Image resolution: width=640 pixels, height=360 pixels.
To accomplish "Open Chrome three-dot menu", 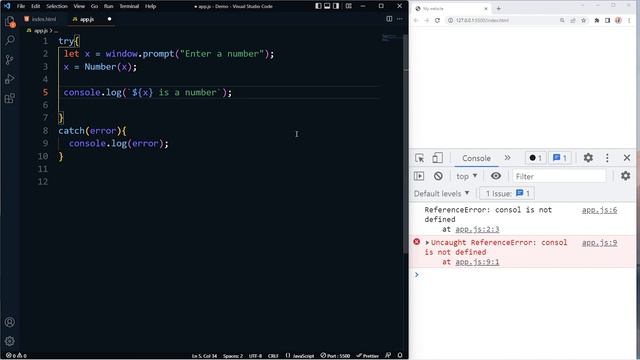I will 629,20.
